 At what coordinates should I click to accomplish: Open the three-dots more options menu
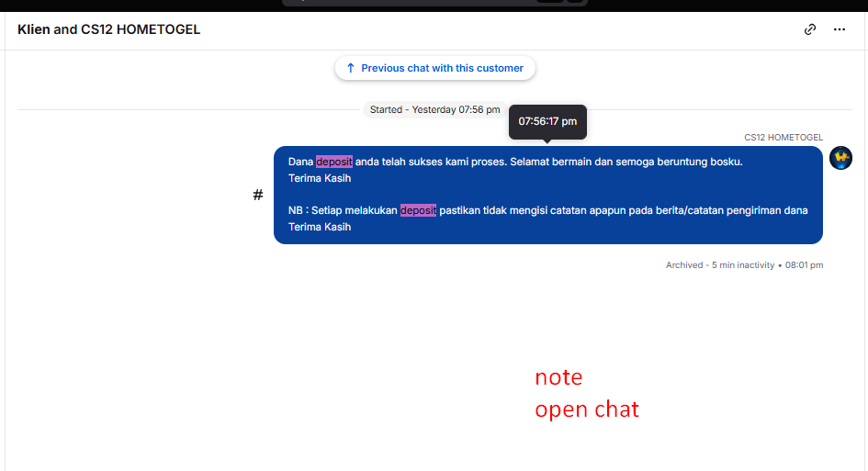[840, 29]
